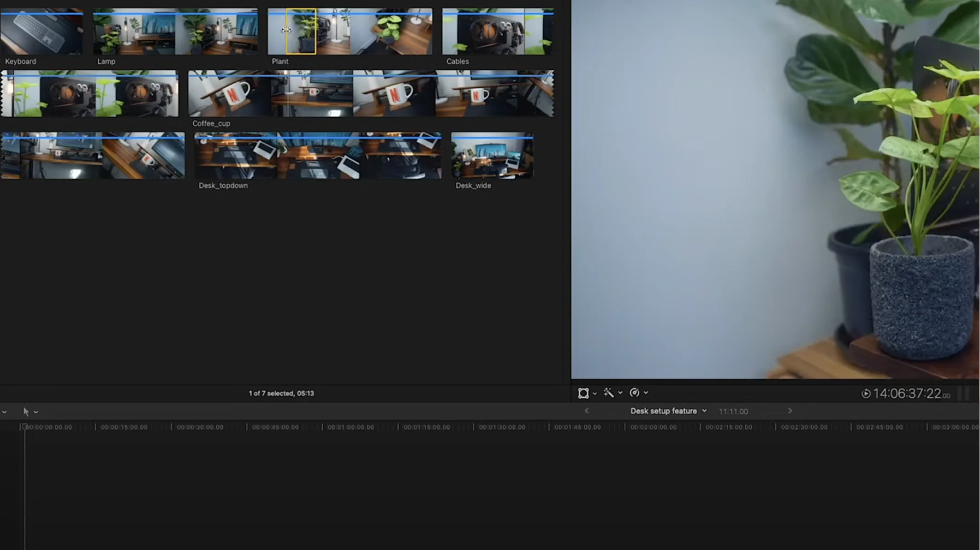Click the Coffee_cup clip name label

pyautogui.click(x=211, y=123)
